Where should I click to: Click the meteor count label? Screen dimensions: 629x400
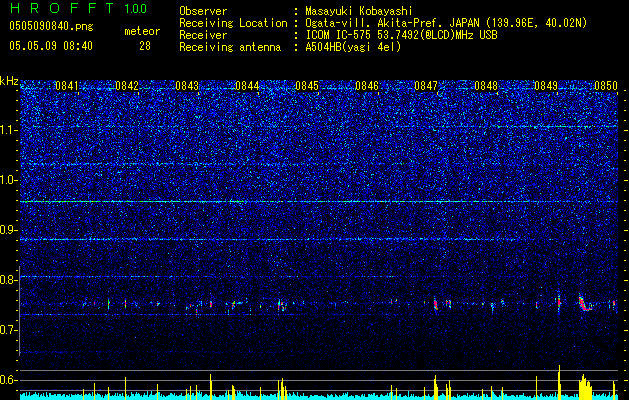(x=142, y=31)
